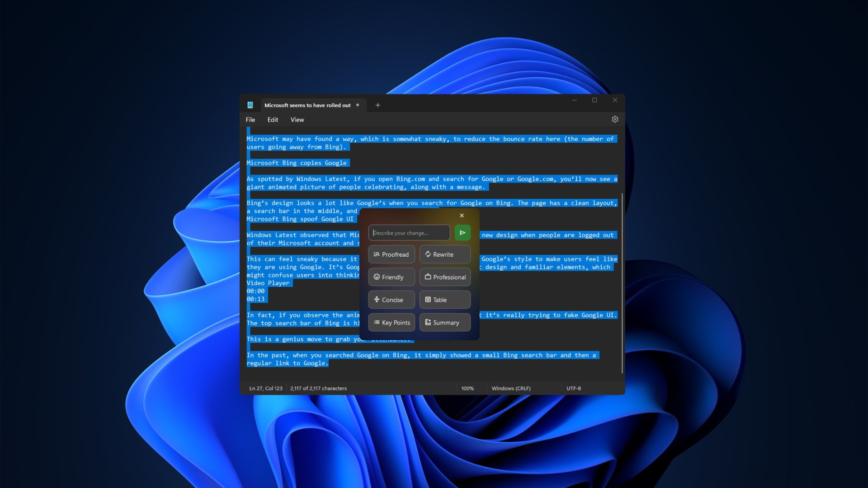Close the AI rewrite popup
The height and width of the screenshot is (488, 868).
point(462,216)
